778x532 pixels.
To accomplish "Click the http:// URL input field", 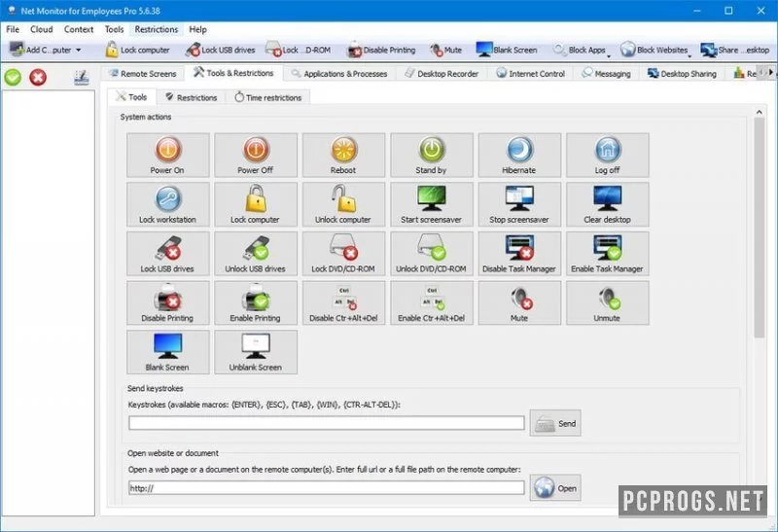I will (x=327, y=488).
